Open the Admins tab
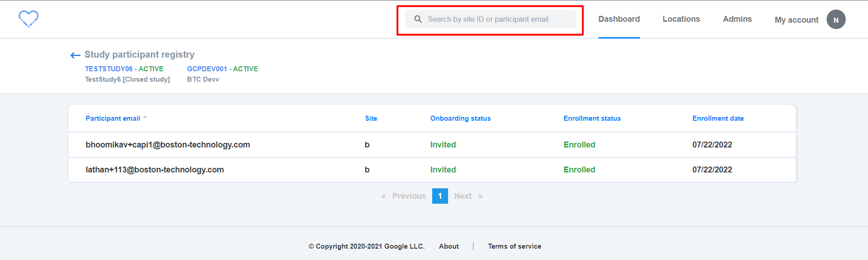This screenshot has width=868, height=260. 737,19
